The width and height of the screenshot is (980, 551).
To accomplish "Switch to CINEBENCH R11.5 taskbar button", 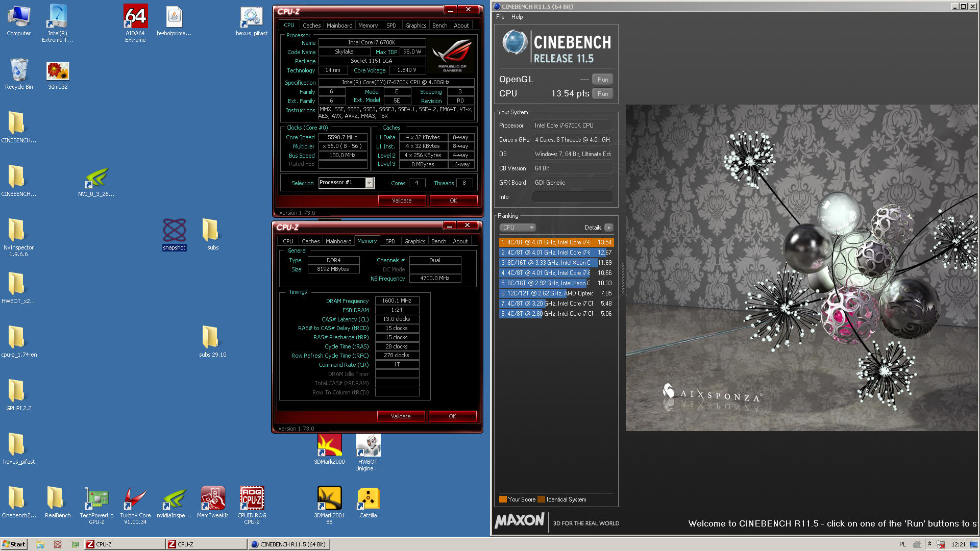I will pyautogui.click(x=289, y=544).
